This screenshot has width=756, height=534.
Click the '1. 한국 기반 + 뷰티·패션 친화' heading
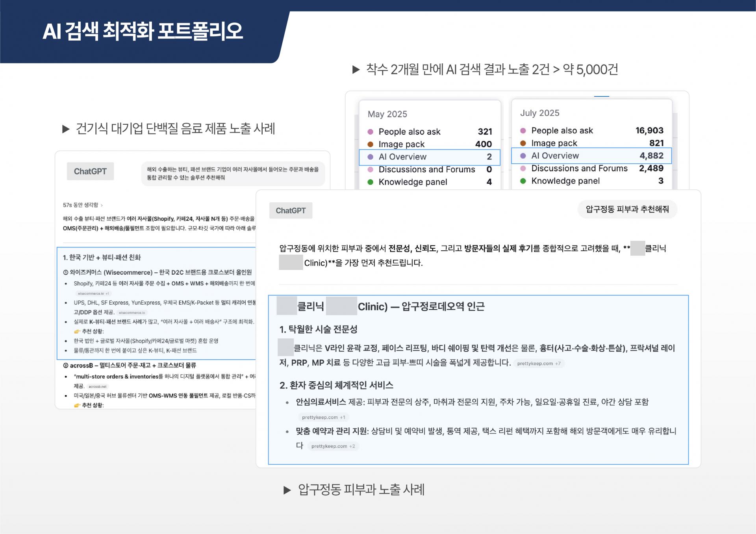102,257
